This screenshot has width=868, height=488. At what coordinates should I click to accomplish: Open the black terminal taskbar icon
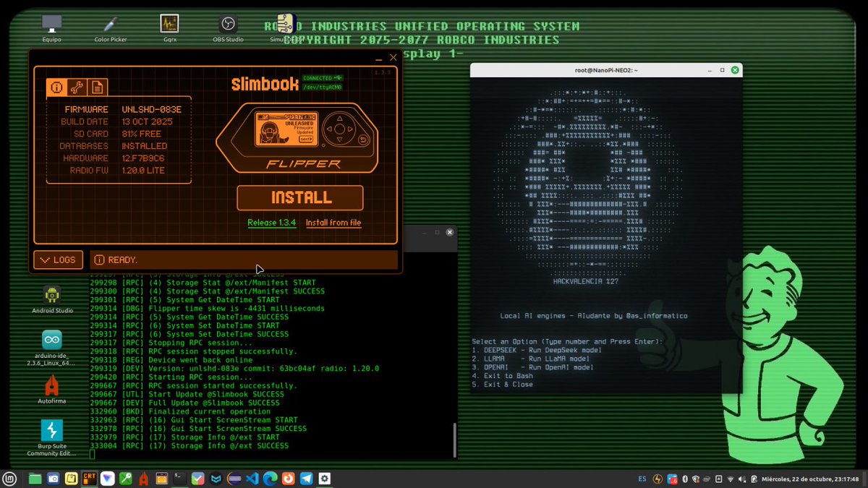tap(179, 479)
